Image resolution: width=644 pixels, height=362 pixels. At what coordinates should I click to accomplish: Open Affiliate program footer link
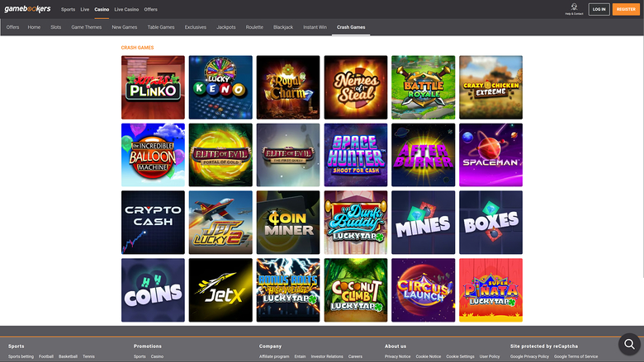coord(274,357)
